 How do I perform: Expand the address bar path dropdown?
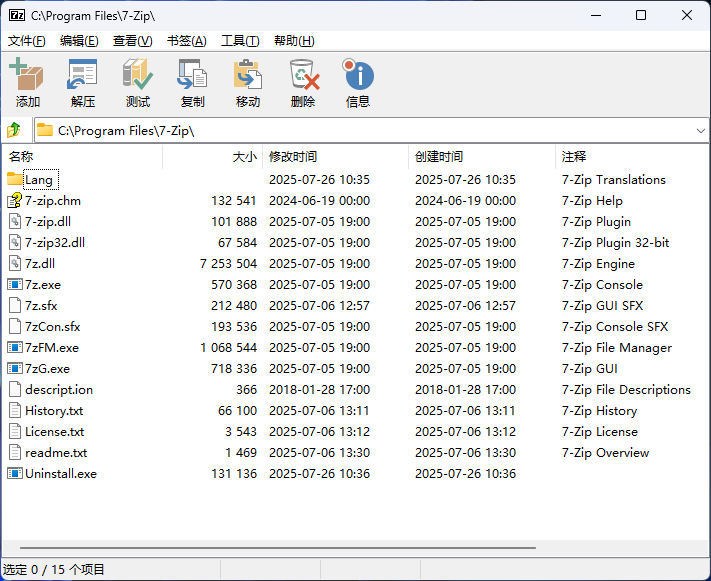coord(700,131)
